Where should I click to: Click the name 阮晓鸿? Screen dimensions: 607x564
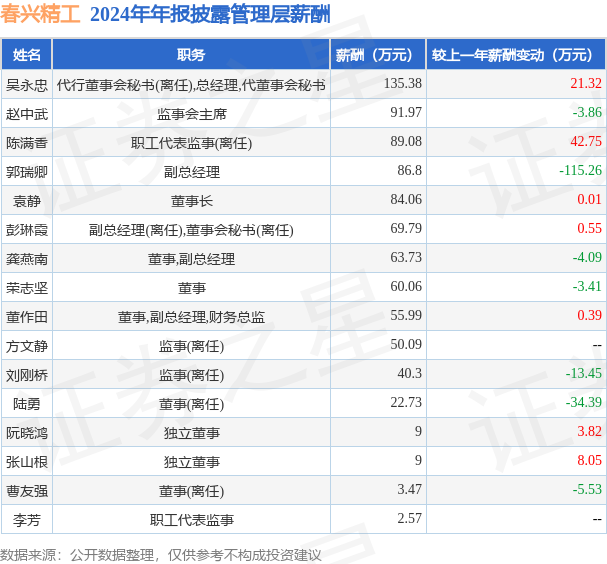27,433
